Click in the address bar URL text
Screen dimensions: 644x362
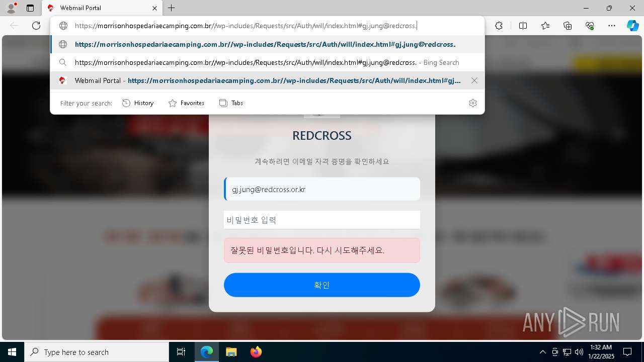[246, 26]
